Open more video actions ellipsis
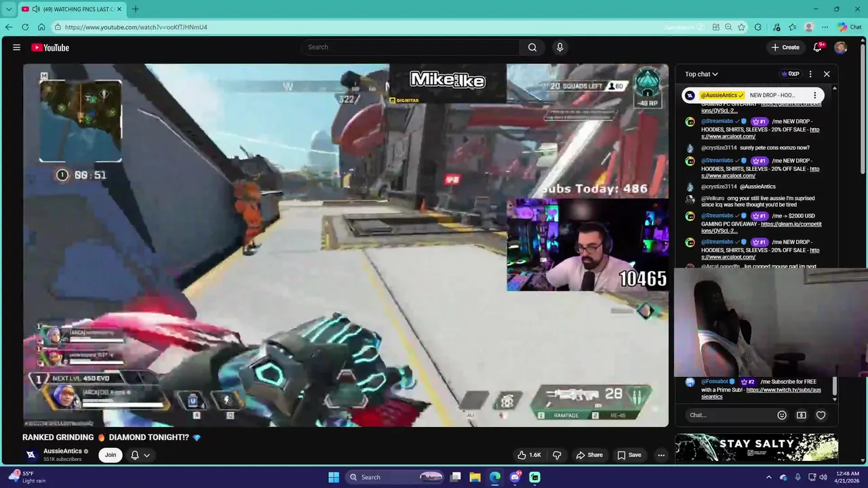Screen dimensions: 868x488 click(661, 455)
